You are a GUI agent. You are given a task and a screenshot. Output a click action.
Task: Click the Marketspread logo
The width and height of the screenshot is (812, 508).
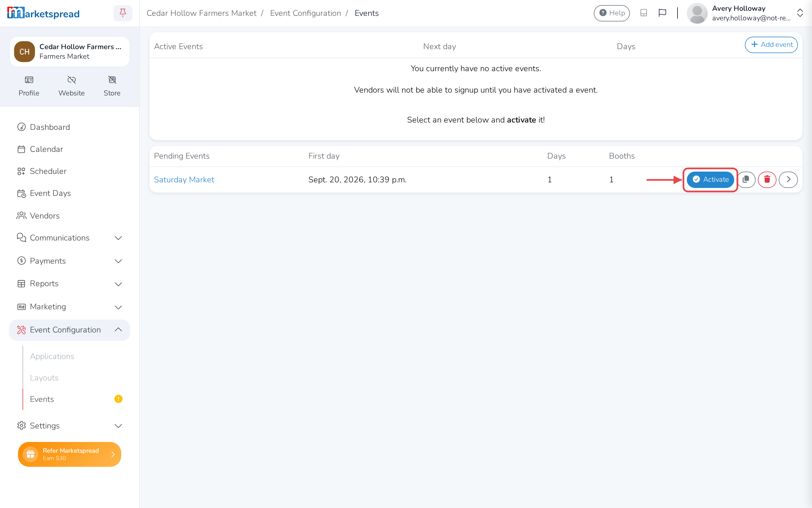(43, 13)
